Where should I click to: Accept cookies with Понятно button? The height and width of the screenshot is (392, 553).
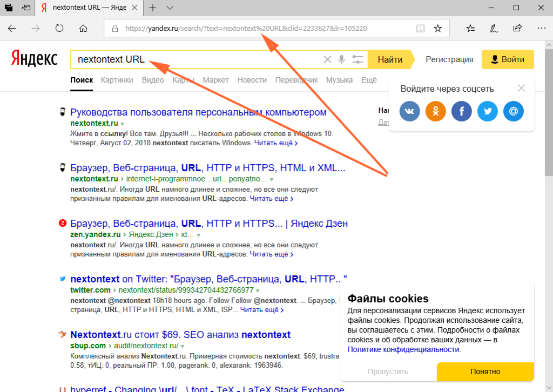pyautogui.click(x=485, y=371)
